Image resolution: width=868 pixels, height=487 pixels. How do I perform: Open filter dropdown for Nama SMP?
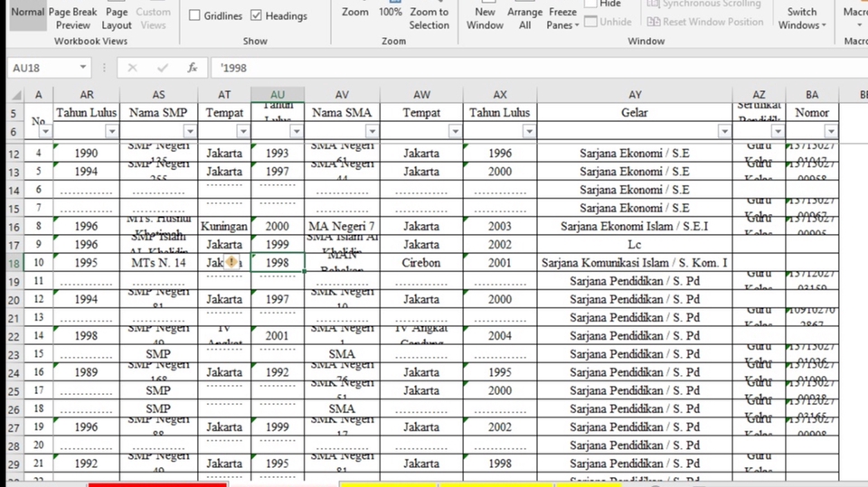[x=190, y=131]
